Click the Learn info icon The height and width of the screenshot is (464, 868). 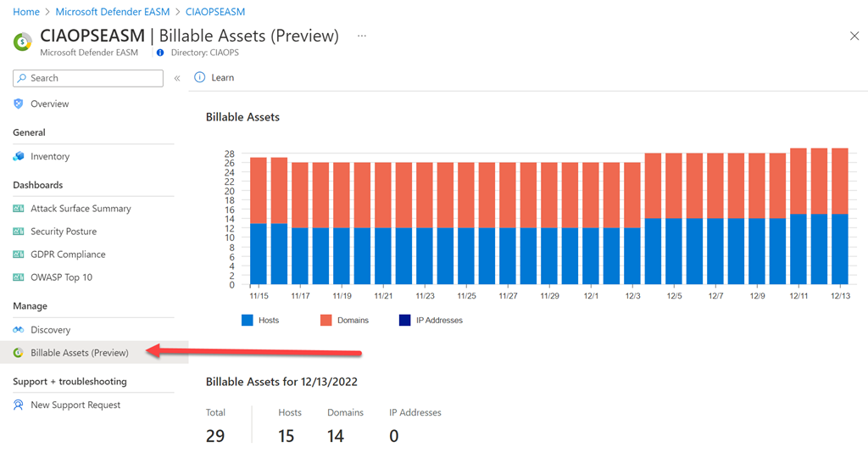tap(200, 77)
